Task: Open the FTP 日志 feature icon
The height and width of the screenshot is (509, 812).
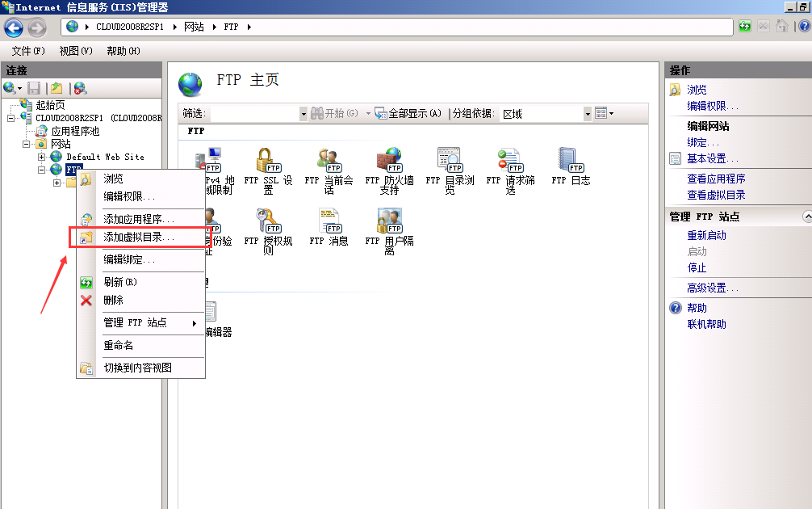Action: pyautogui.click(x=571, y=166)
